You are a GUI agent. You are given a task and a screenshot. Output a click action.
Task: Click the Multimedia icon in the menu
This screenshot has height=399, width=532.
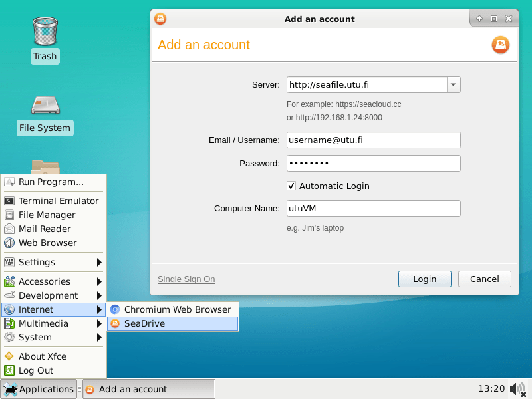tap(9, 323)
